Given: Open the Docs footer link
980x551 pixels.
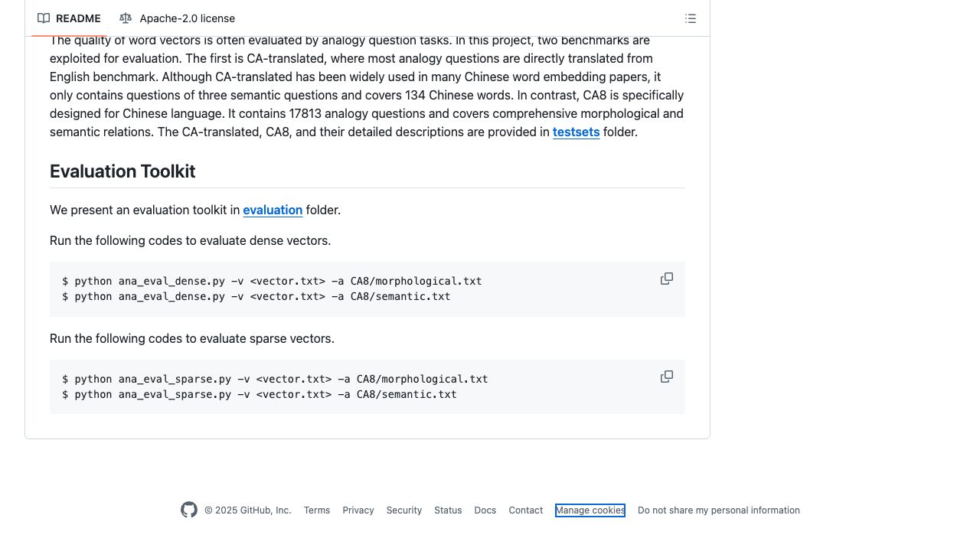Looking at the screenshot, I should coord(485,510).
